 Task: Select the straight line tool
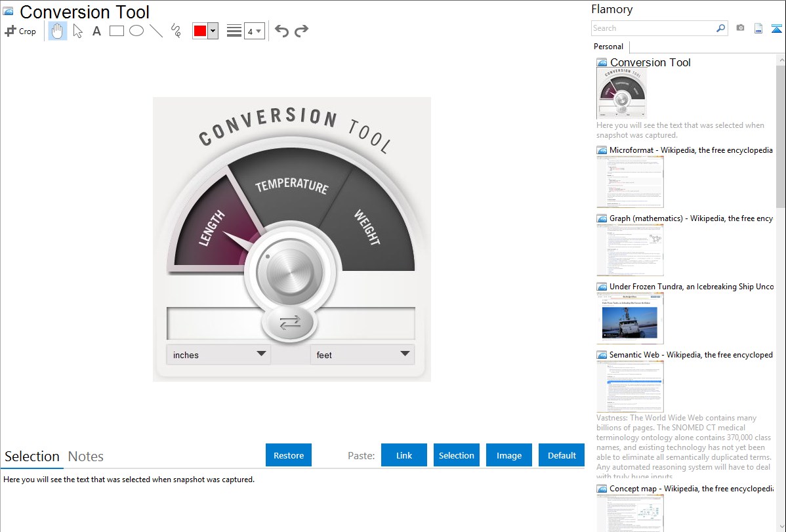[156, 31]
